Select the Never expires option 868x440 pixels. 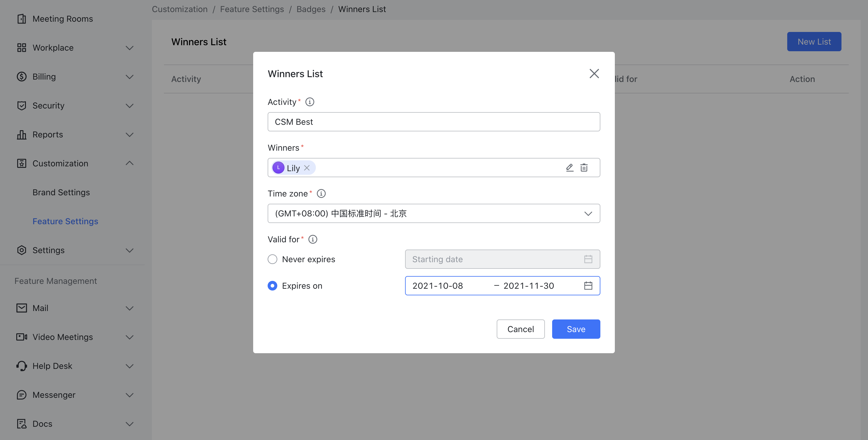click(272, 259)
